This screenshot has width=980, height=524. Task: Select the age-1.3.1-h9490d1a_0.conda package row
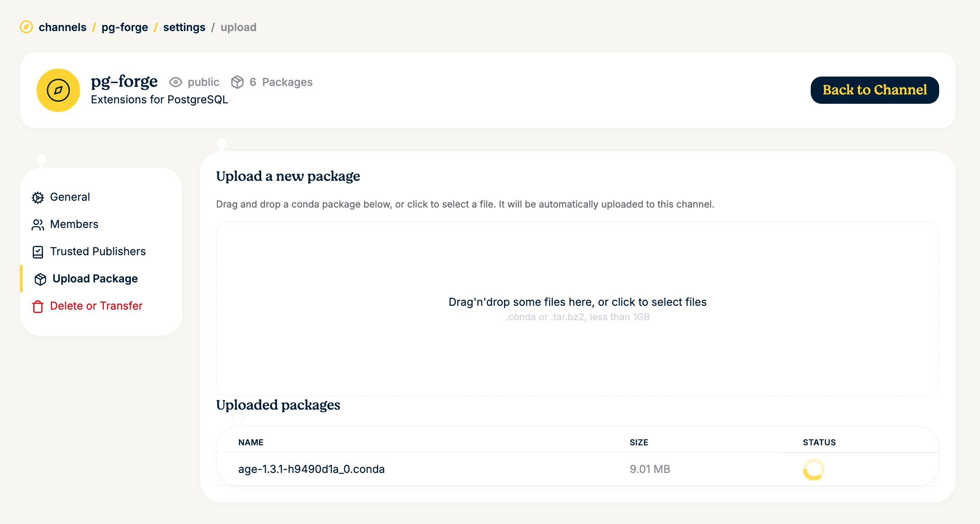[311, 469]
